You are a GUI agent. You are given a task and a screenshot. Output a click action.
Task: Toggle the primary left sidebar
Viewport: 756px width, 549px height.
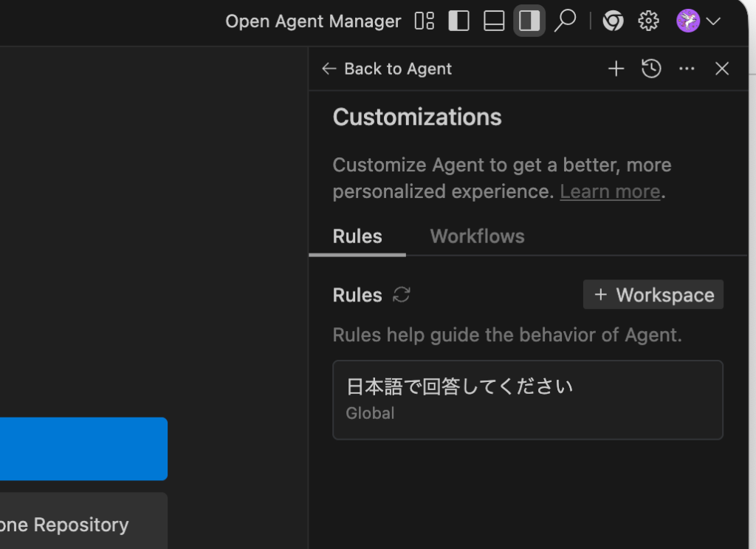tap(459, 21)
